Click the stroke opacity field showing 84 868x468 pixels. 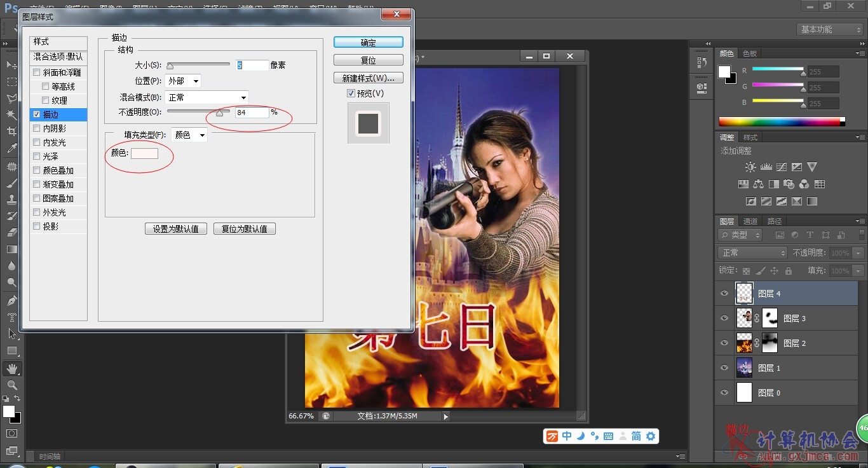[252, 113]
